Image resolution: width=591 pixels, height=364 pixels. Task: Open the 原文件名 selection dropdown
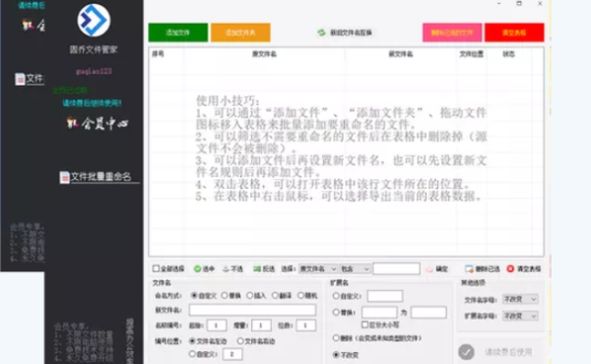(318, 269)
